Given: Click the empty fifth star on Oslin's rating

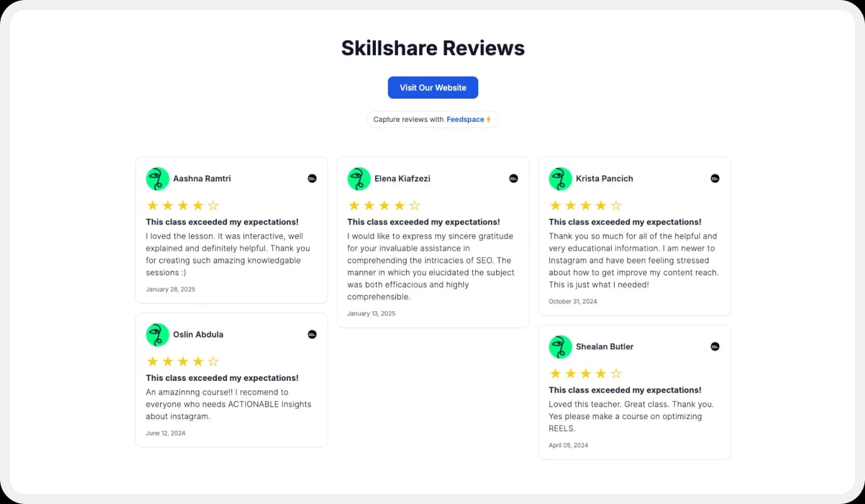Looking at the screenshot, I should coord(213,361).
